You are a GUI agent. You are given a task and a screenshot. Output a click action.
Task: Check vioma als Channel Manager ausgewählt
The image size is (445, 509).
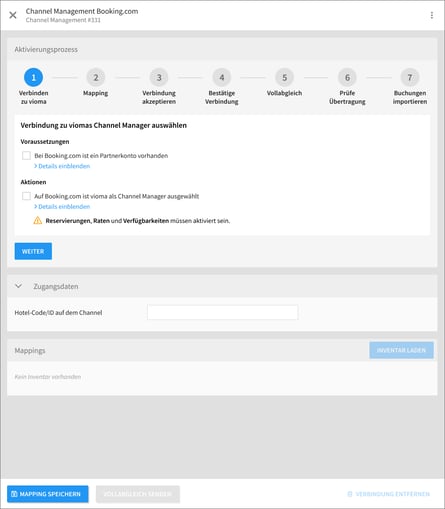coord(26,196)
